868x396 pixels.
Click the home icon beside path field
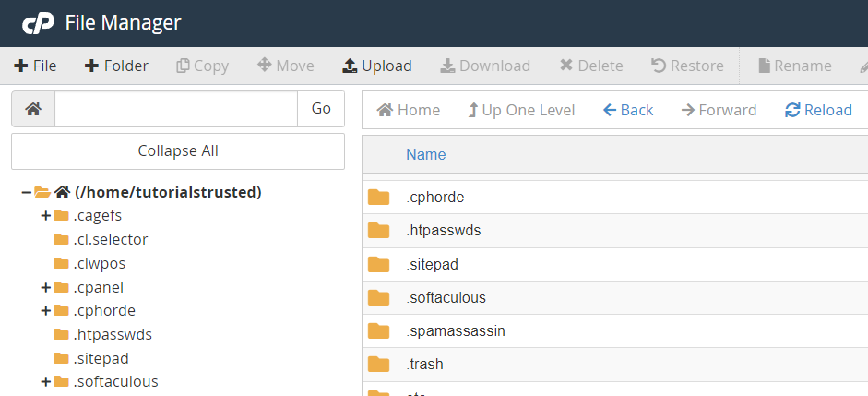point(33,109)
